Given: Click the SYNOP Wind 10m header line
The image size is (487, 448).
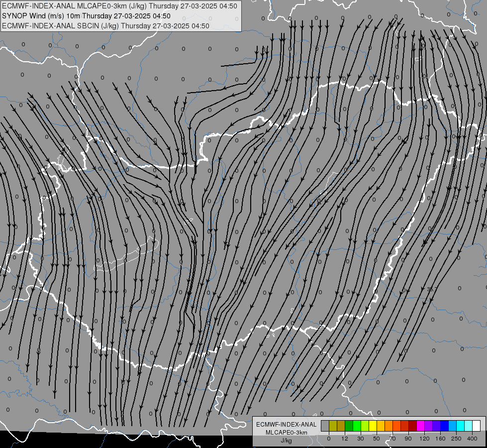Looking at the screenshot, I should click(x=86, y=16).
